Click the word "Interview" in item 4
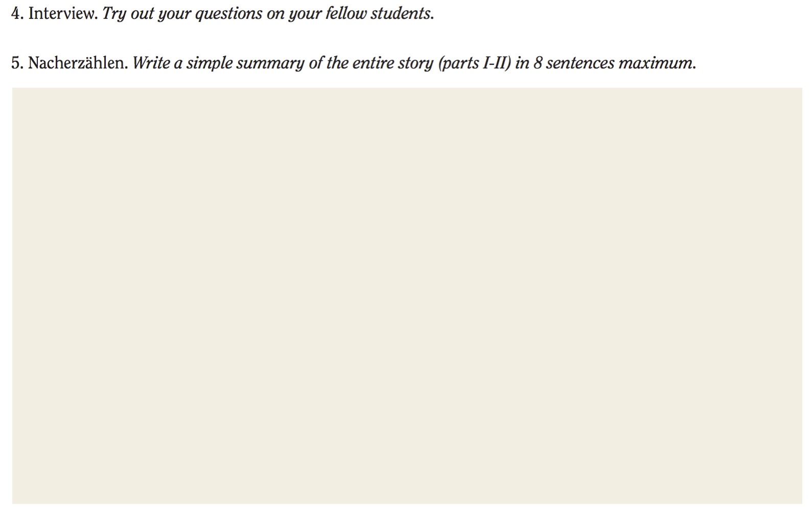Image resolution: width=812 pixels, height=520 pixels. 62,14
